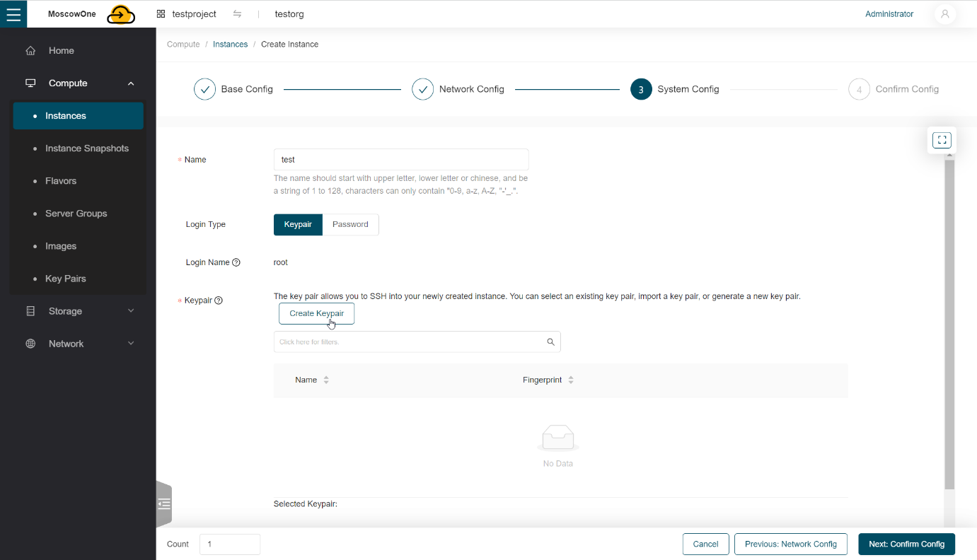The width and height of the screenshot is (977, 560).
Task: Click the search magnifier in the filter bar
Action: 550,342
